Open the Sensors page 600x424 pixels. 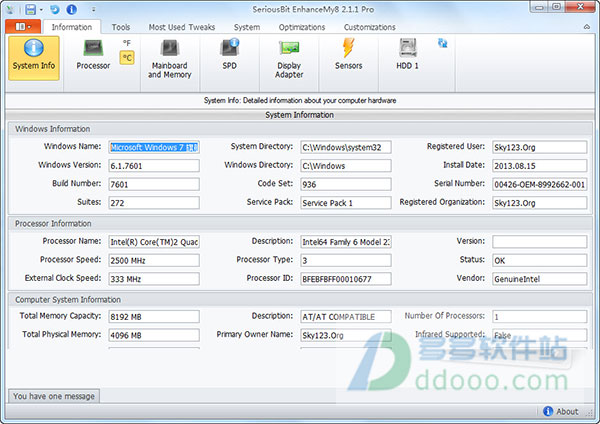(348, 55)
